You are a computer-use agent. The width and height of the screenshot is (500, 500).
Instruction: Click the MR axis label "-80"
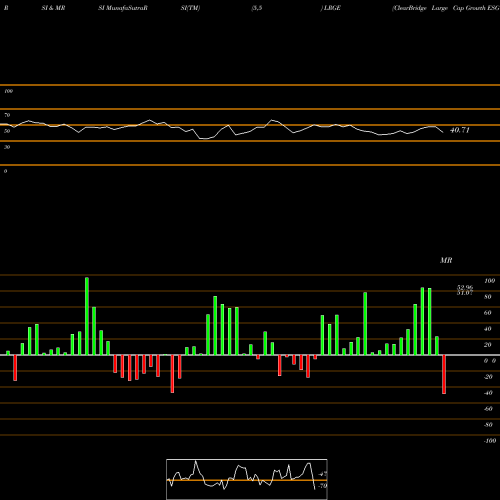coord(488,425)
